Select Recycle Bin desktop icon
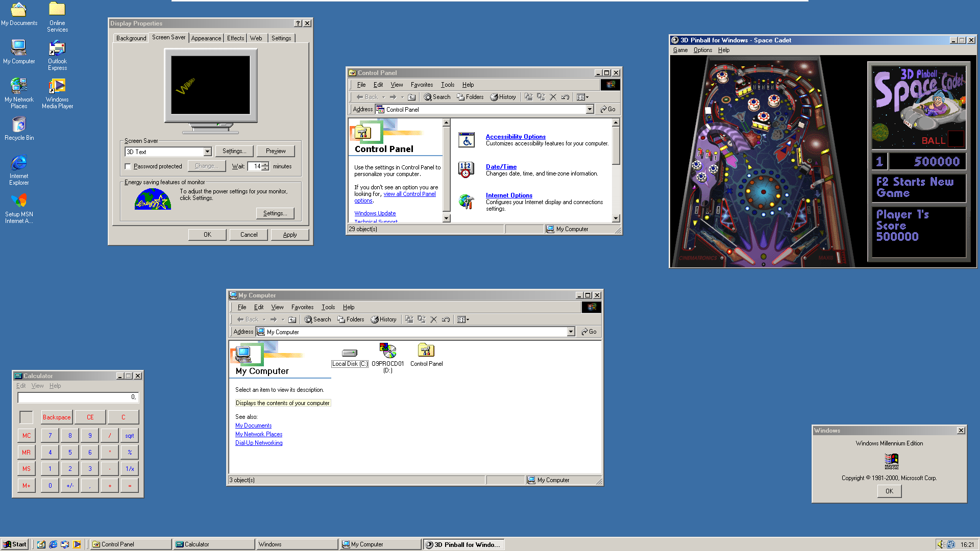 pyautogui.click(x=19, y=129)
